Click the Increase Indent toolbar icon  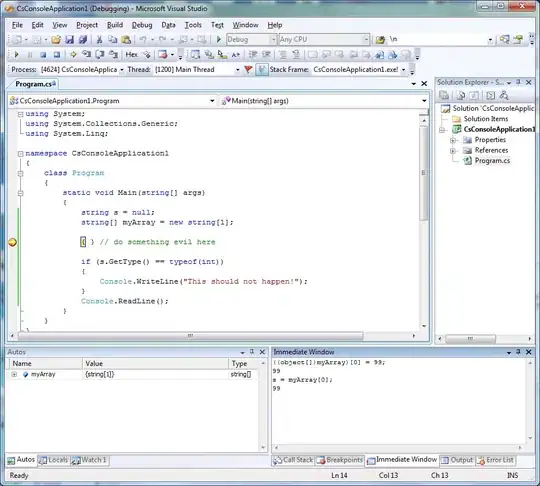point(266,54)
